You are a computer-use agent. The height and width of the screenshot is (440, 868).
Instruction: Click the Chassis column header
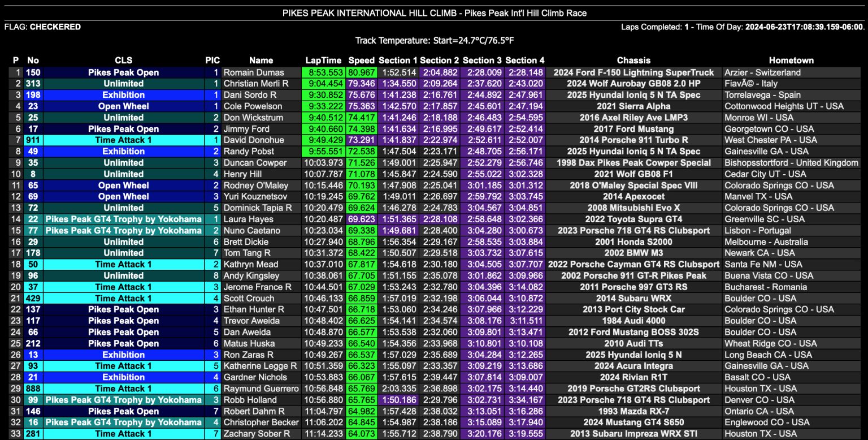point(634,61)
